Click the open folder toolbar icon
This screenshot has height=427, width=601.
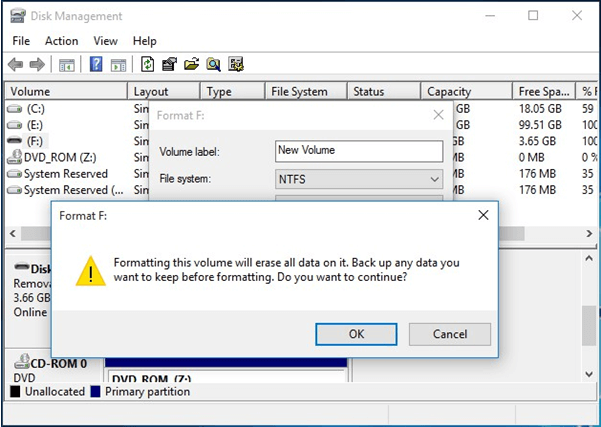coord(192,64)
